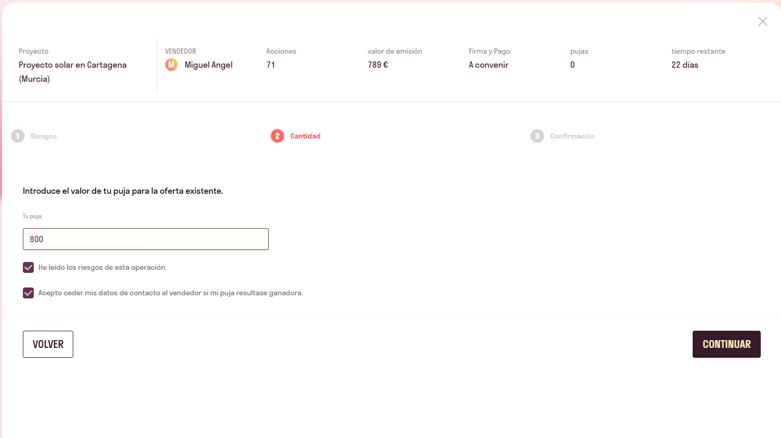Uncheck 'He leído los riesgos de esta operación'
This screenshot has width=781, height=438.
28,268
